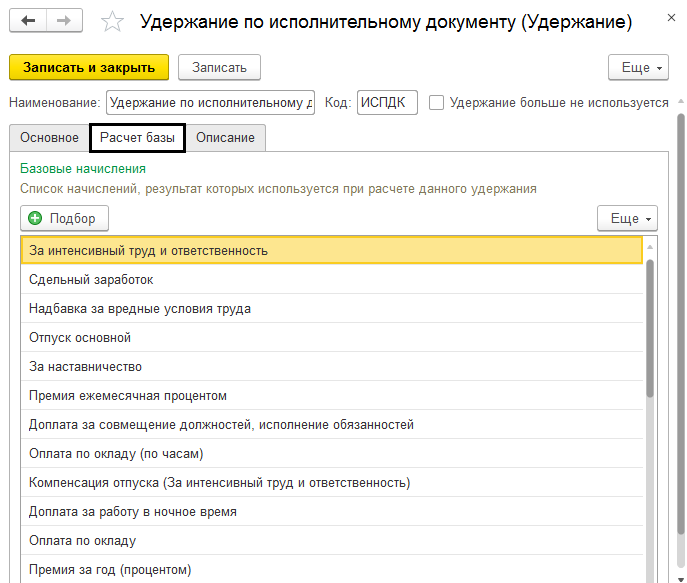Click the accruals list vertical scrollbar
The height and width of the screenshot is (583, 687).
tap(651, 330)
